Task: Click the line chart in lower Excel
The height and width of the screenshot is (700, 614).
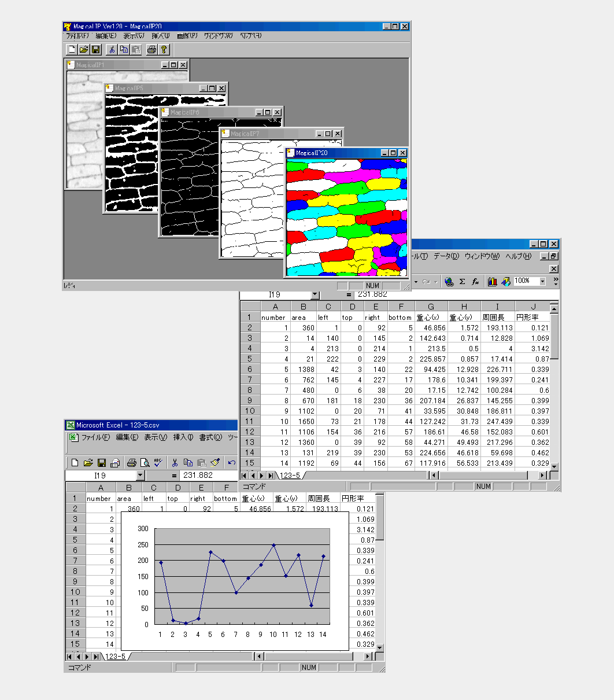Action: pyautogui.click(x=235, y=580)
